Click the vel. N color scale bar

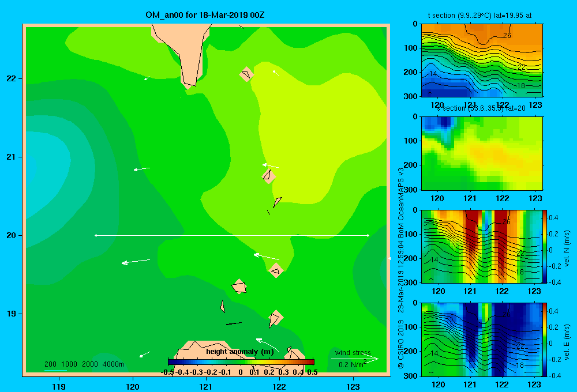[x=545, y=246]
